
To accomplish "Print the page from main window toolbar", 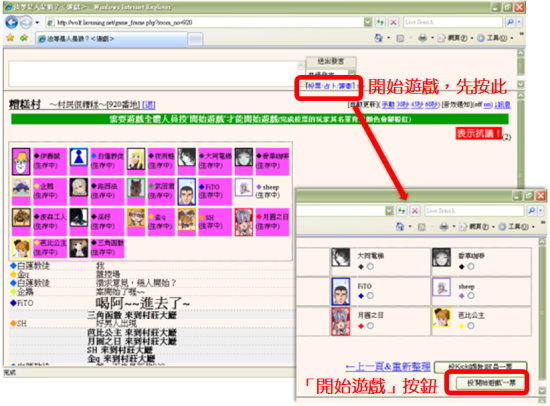I will [423, 38].
